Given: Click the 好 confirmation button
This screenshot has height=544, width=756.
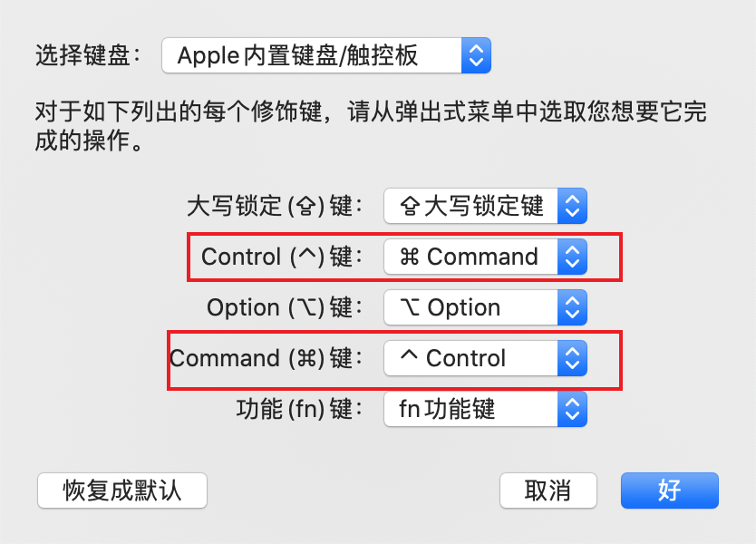Looking at the screenshot, I should tap(669, 491).
